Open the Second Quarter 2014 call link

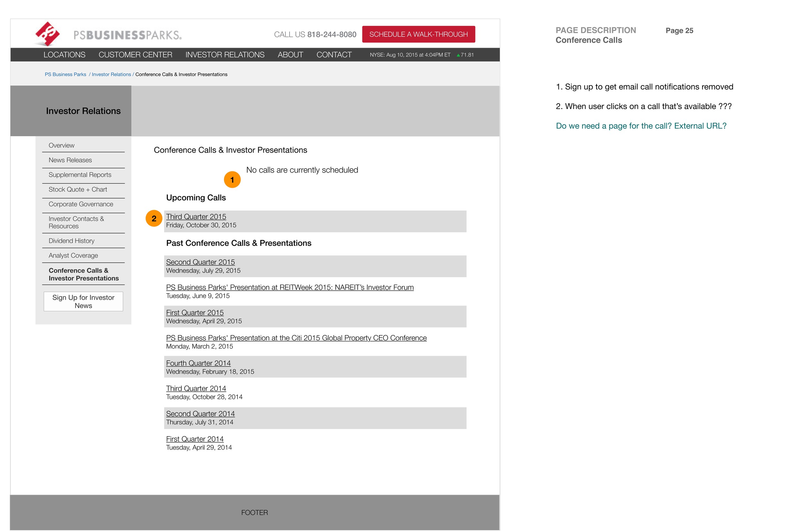pos(200,414)
